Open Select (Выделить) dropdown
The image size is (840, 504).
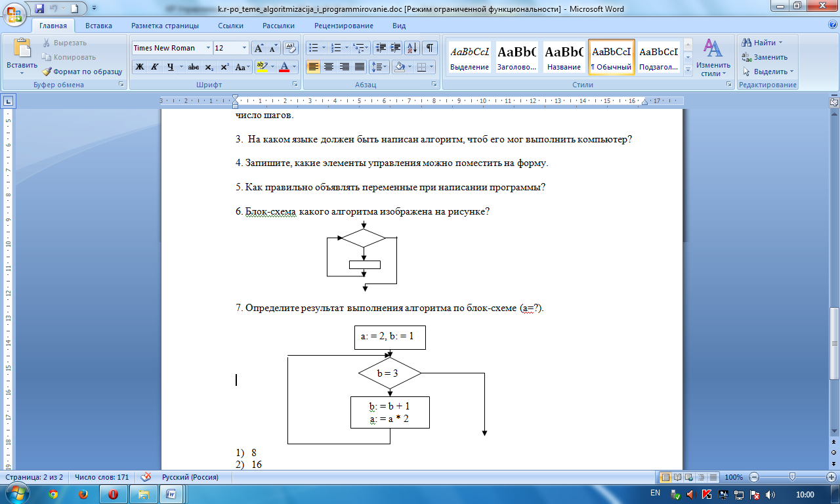pyautogui.click(x=768, y=72)
